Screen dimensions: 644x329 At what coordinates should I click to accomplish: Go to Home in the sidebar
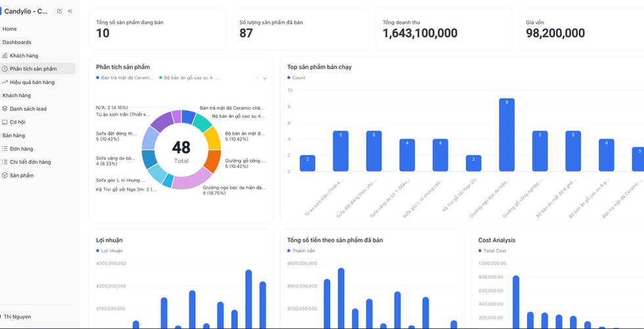9,29
